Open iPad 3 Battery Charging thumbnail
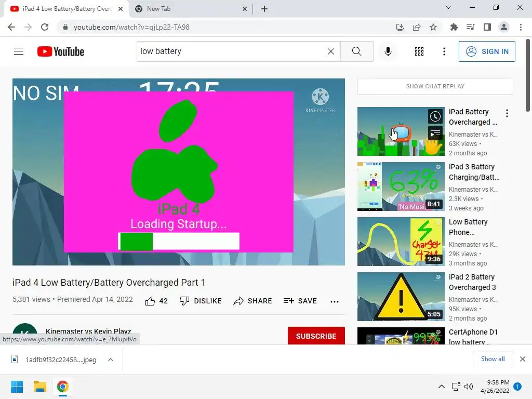Viewport: 532px width, 399px height. 401,187
